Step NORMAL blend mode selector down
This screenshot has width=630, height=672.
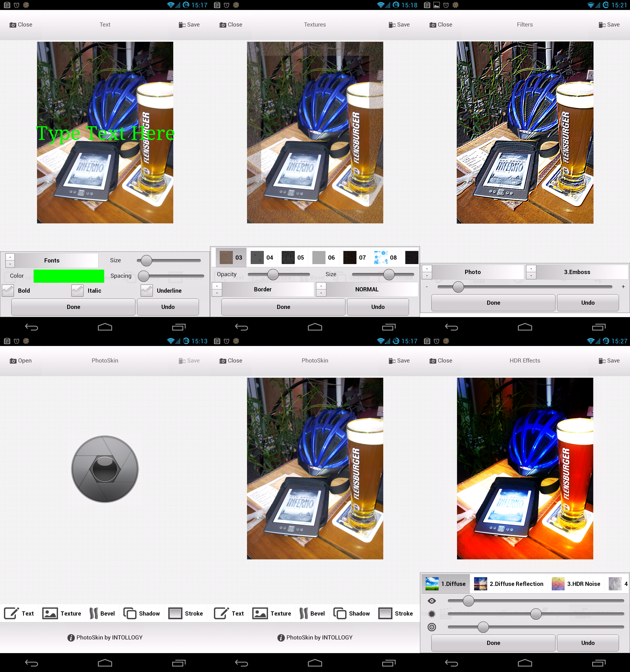coord(321,293)
